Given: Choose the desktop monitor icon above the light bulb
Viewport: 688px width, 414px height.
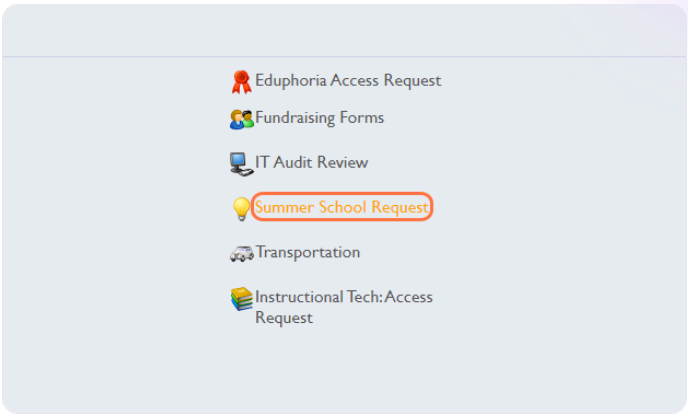Looking at the screenshot, I should pyautogui.click(x=240, y=164).
